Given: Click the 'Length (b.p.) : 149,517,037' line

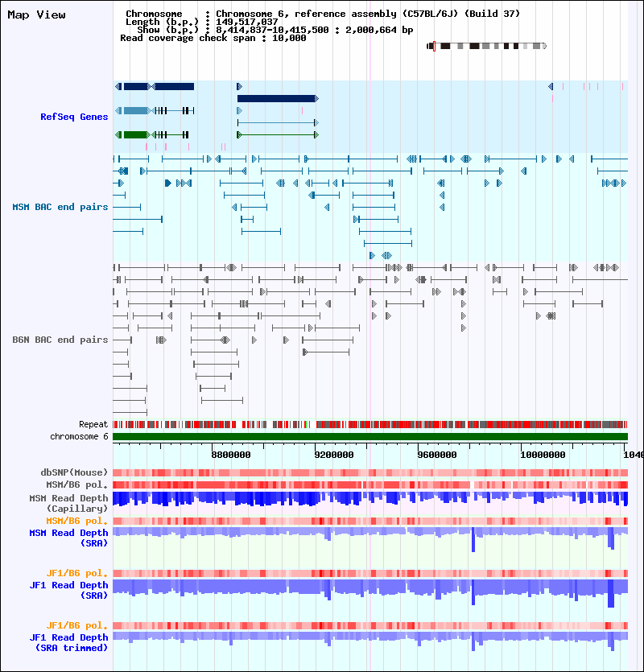Looking at the screenshot, I should click(x=201, y=22).
